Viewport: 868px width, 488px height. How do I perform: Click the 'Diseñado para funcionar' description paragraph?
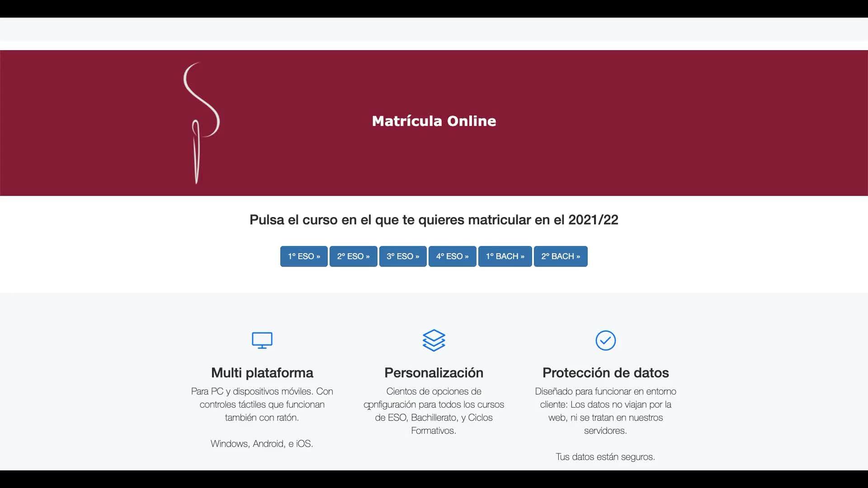coord(605,411)
